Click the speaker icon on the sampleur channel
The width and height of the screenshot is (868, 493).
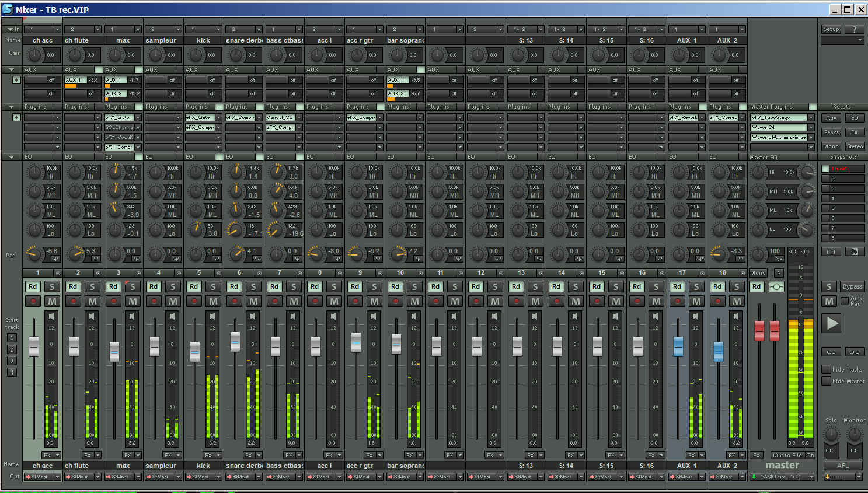click(171, 316)
